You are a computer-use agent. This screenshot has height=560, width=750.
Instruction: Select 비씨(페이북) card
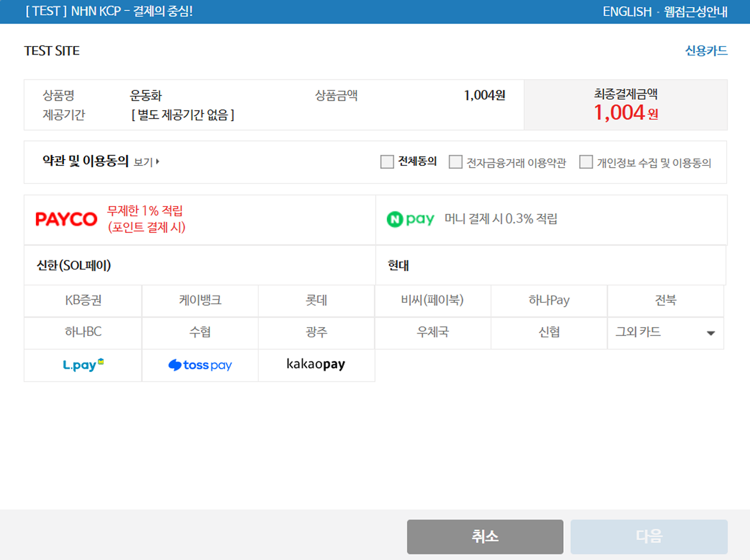(433, 301)
